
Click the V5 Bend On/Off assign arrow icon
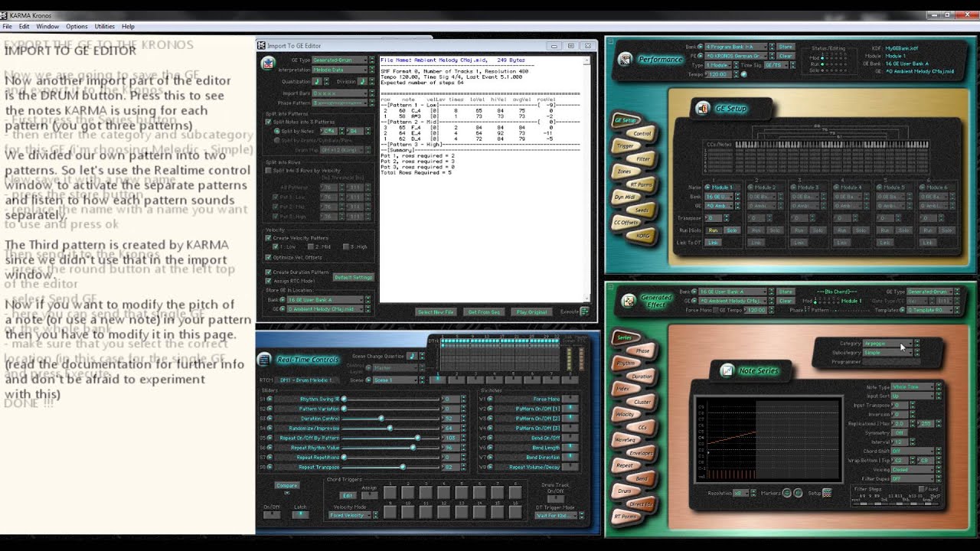tap(490, 438)
